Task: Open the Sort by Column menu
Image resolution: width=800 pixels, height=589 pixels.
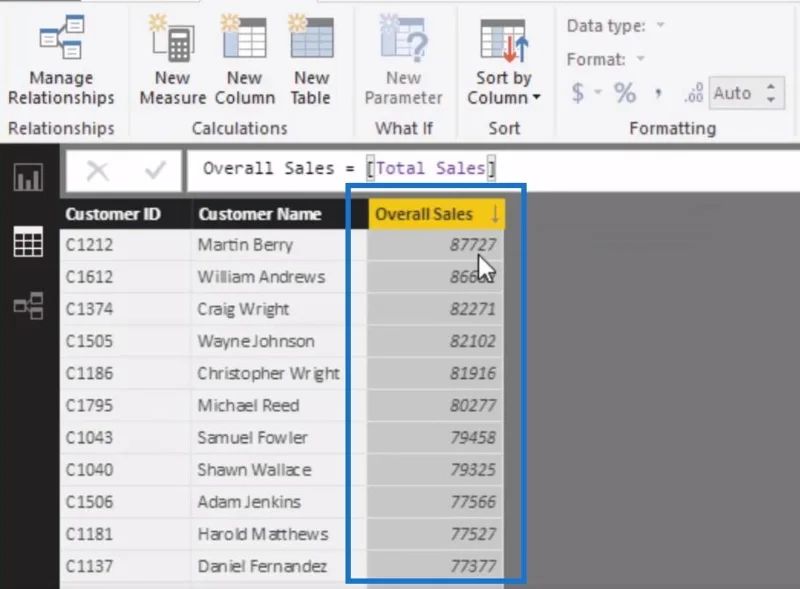Action: (504, 61)
